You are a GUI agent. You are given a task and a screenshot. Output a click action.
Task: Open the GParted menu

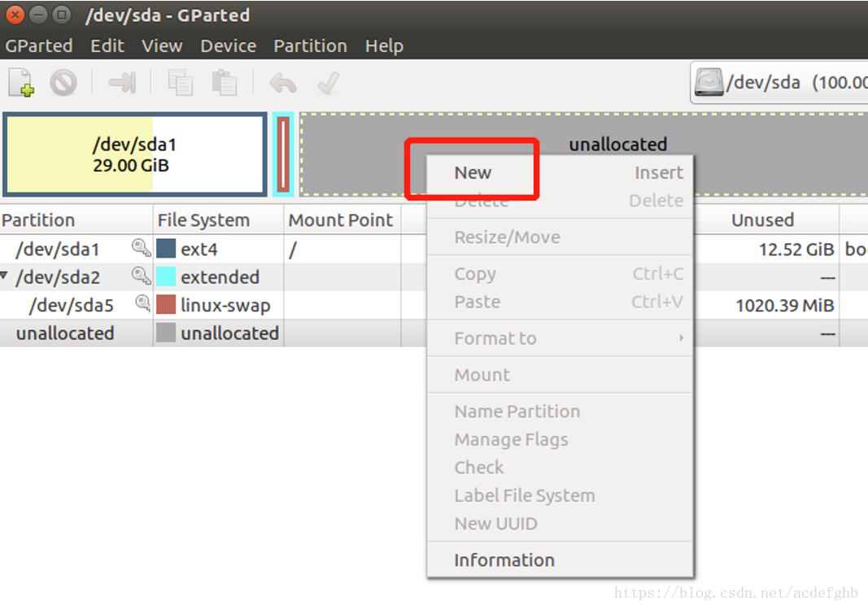pos(39,46)
